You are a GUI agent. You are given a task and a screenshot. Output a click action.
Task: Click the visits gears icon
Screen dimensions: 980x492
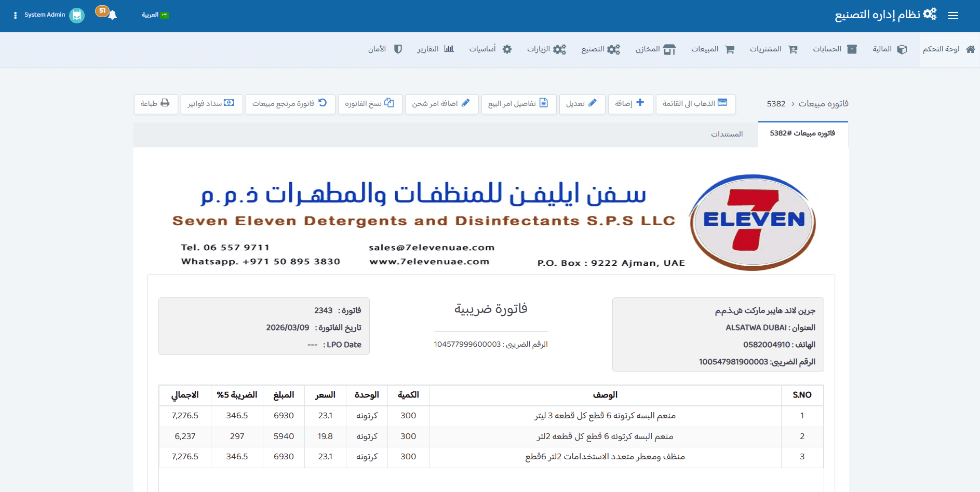point(560,49)
